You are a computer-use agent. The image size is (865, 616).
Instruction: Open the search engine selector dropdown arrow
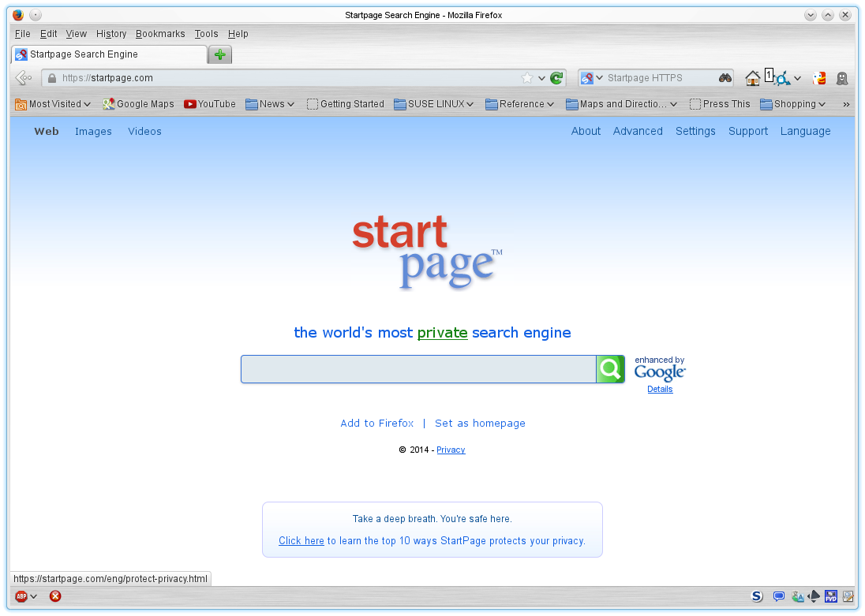(599, 78)
